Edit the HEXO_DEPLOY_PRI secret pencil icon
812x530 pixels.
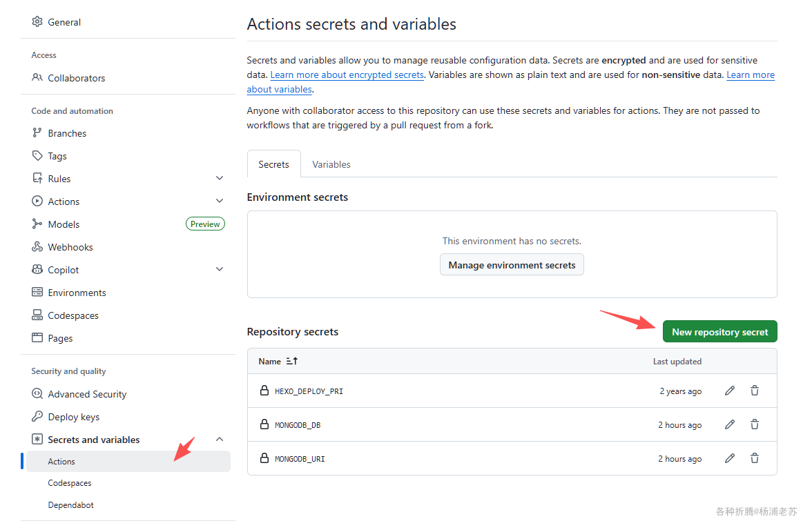coord(730,391)
